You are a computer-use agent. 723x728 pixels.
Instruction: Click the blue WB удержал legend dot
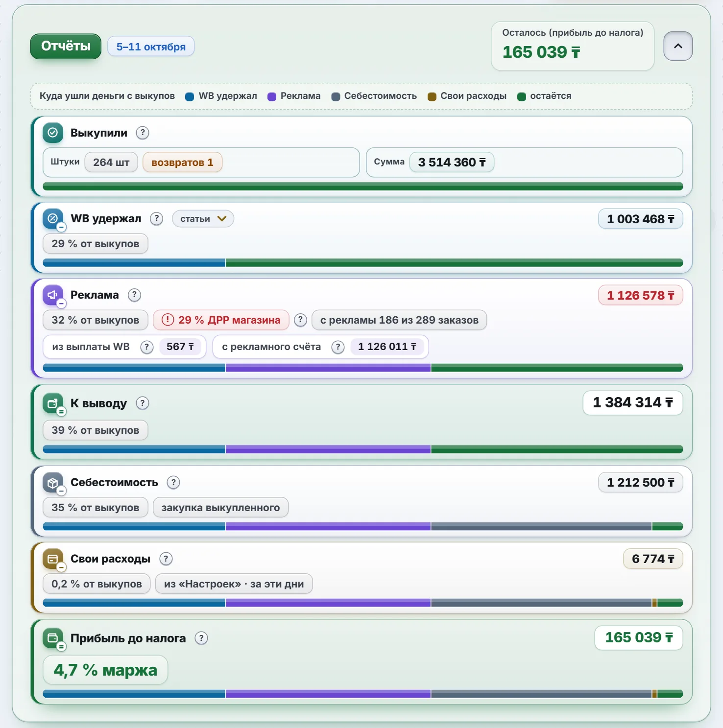coord(190,96)
